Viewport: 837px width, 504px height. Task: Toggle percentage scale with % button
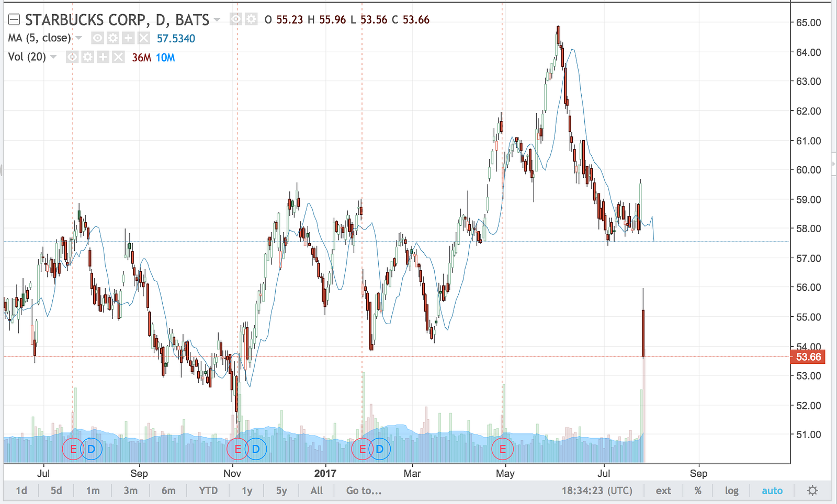click(x=698, y=490)
